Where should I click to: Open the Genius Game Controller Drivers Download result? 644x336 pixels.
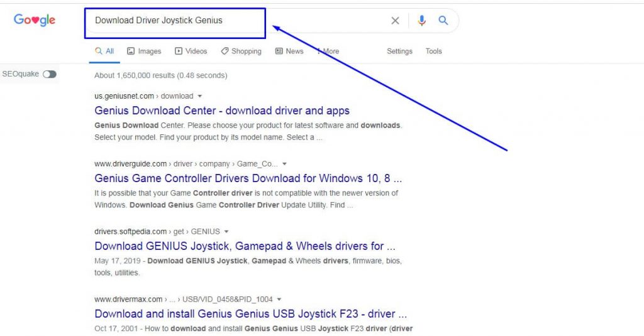248,178
